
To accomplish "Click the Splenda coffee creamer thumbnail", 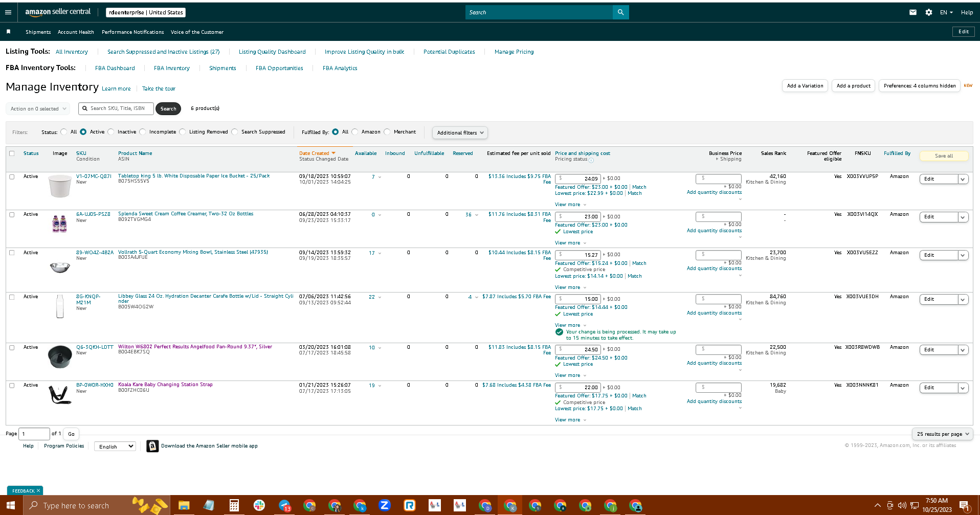I will (60, 223).
